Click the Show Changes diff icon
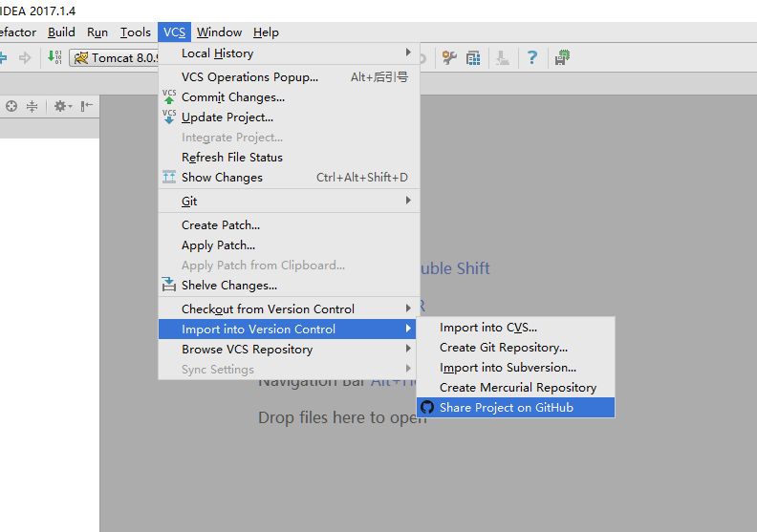Screen dimensions: 757x532 pyautogui.click(x=169, y=177)
